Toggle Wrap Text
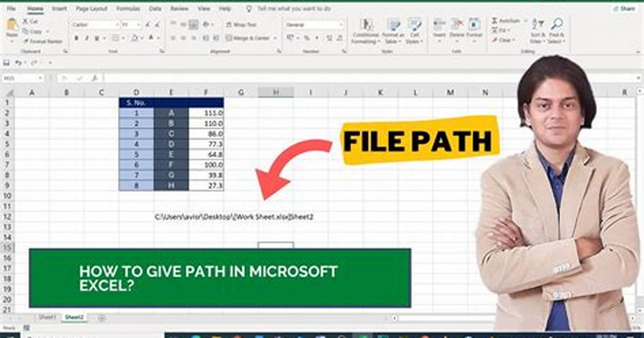 tap(241, 25)
